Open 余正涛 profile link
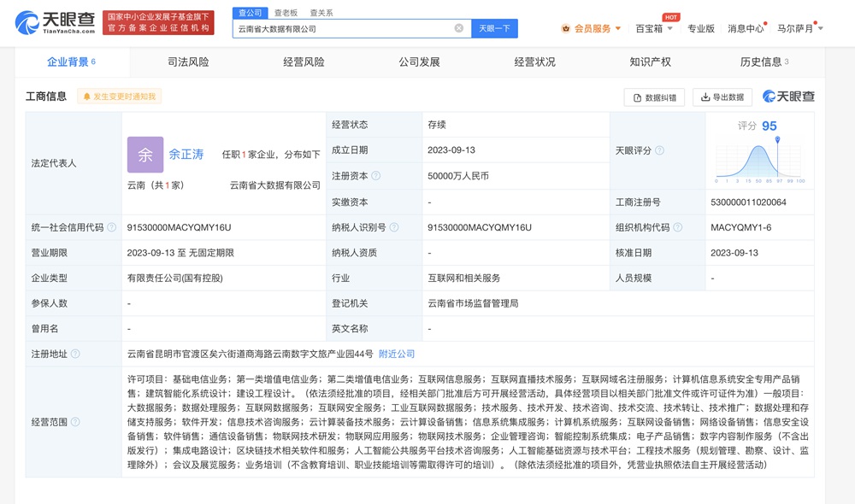Image resolution: width=855 pixels, height=504 pixels. tap(186, 155)
